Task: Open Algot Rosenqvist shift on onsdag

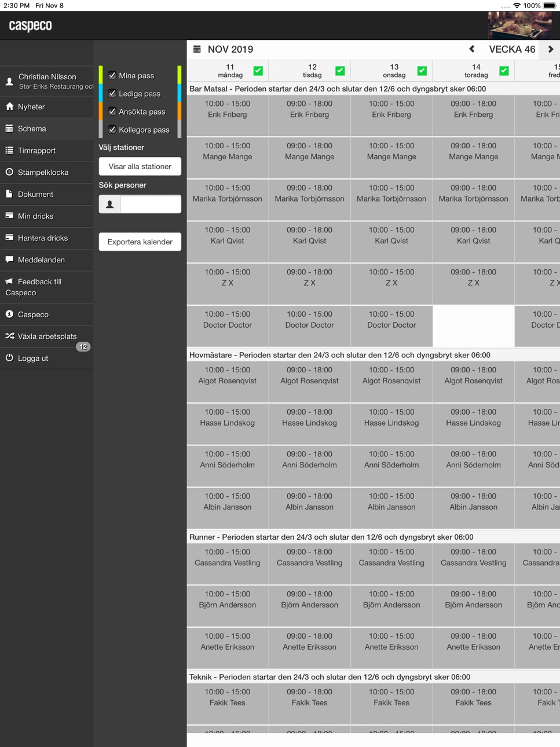Action: point(391,382)
